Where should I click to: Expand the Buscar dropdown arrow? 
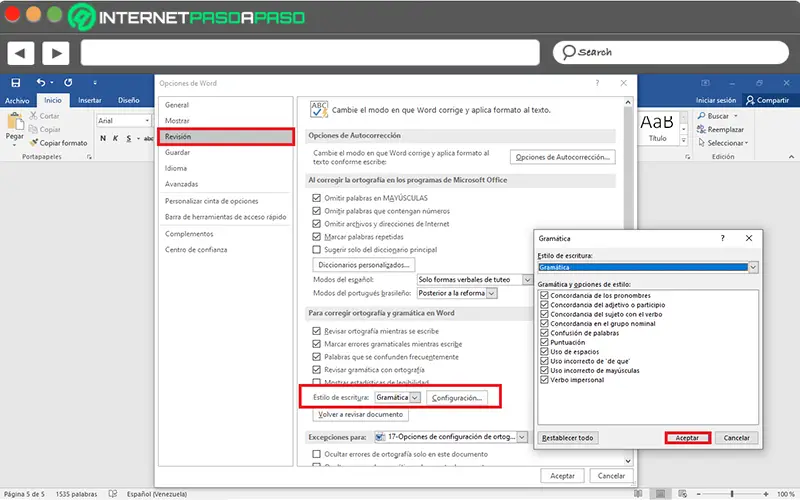click(x=736, y=116)
